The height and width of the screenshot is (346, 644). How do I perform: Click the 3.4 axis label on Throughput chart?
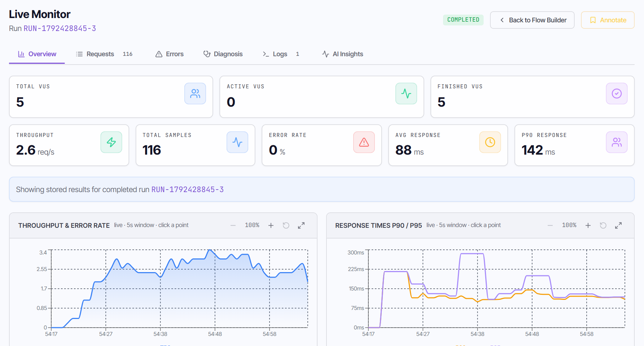point(43,253)
